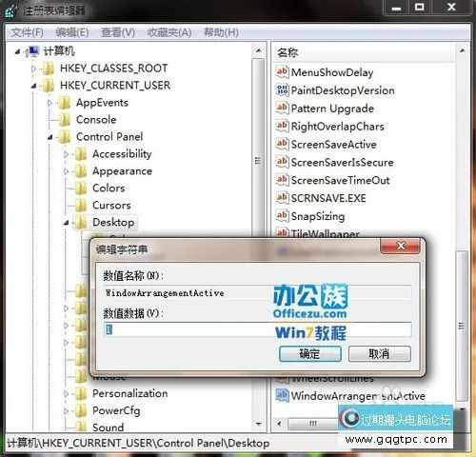This screenshot has height=457, width=476.
Task: Click the Control Panel folder icon
Action: click(x=65, y=137)
